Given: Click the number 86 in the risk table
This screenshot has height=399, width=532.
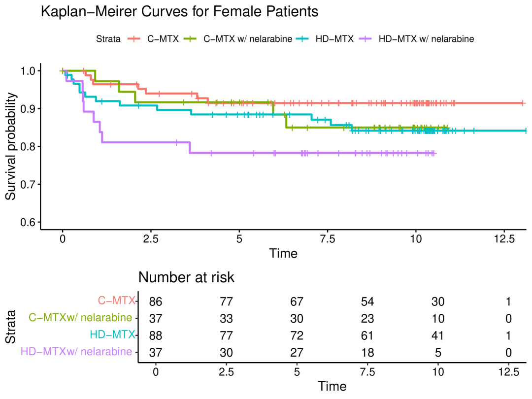Looking at the screenshot, I should (x=156, y=302).
